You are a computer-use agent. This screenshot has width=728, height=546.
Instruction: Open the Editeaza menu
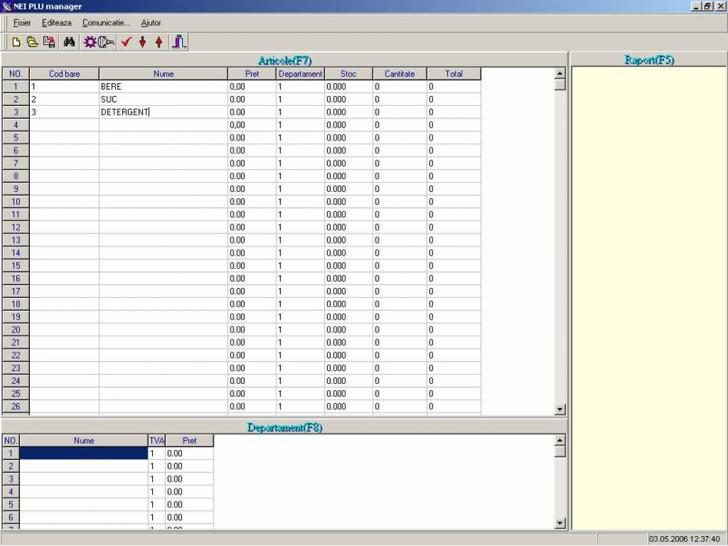55,22
